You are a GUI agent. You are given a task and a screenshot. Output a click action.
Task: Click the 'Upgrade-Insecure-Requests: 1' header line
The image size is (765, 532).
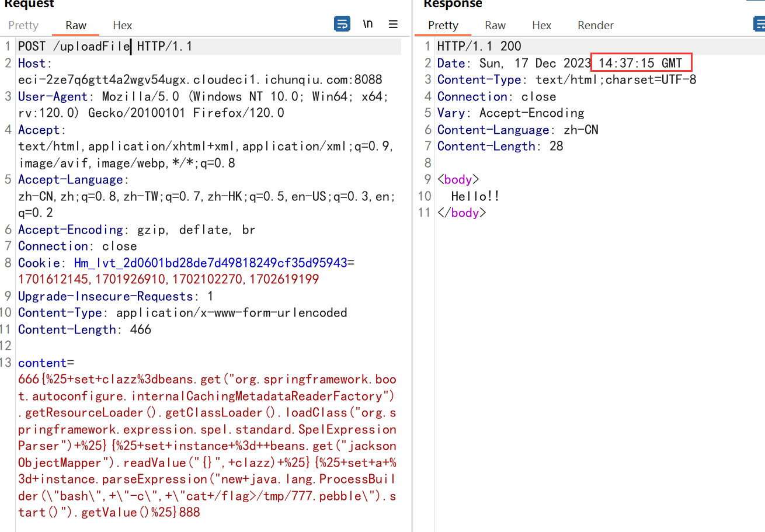[116, 296]
